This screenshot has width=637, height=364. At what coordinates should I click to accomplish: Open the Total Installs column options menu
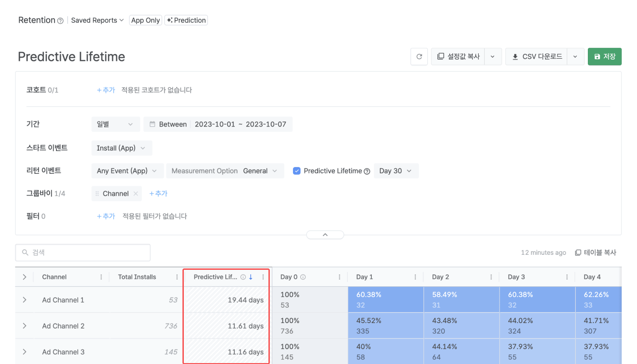(x=177, y=277)
